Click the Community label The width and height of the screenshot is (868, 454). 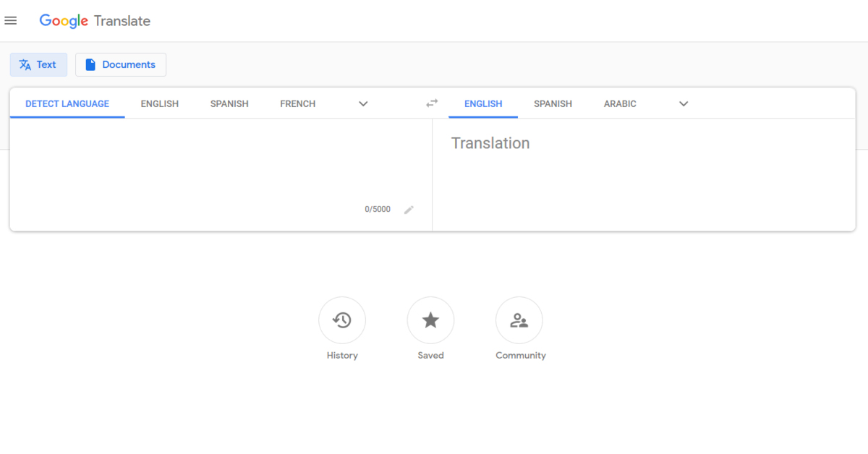pos(521,356)
